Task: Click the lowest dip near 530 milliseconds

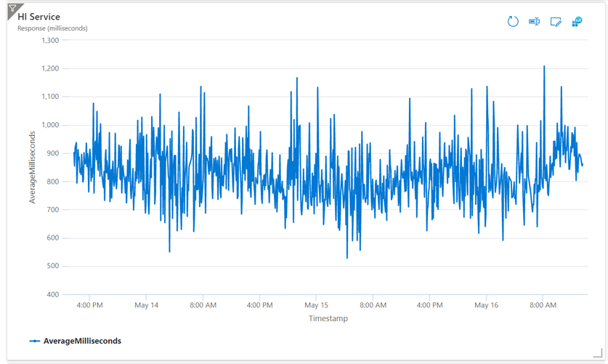Action: (x=347, y=256)
